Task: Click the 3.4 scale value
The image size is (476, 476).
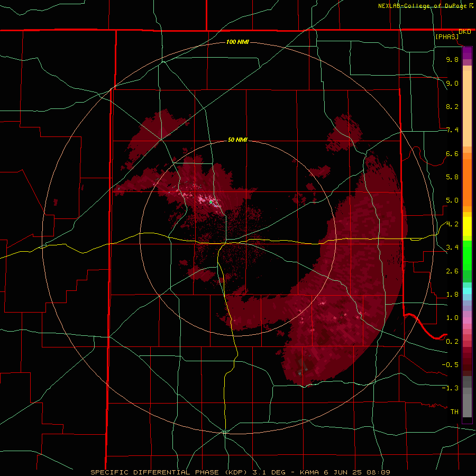Action: tap(452, 248)
